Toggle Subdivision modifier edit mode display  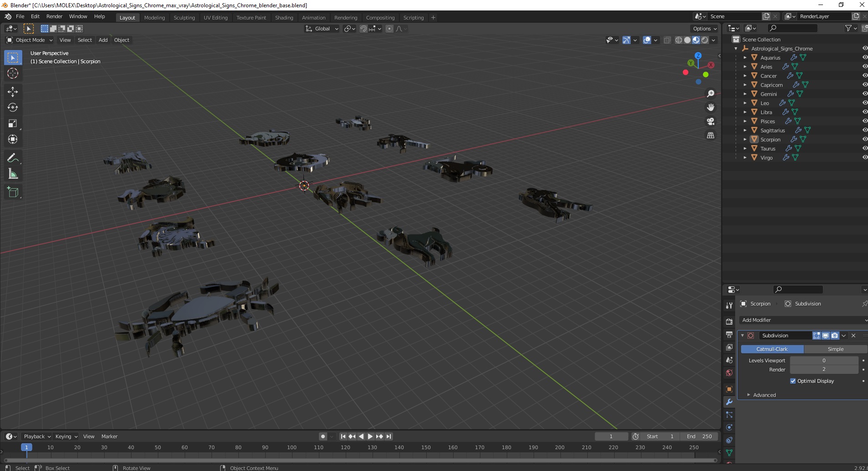tap(817, 336)
